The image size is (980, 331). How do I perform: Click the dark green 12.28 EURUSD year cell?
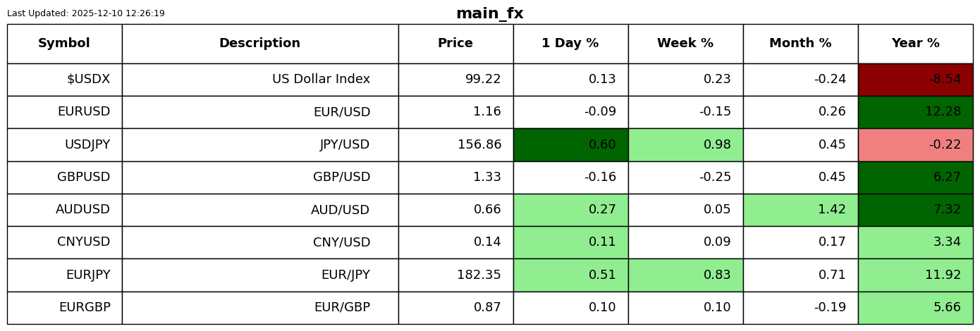[915, 112]
